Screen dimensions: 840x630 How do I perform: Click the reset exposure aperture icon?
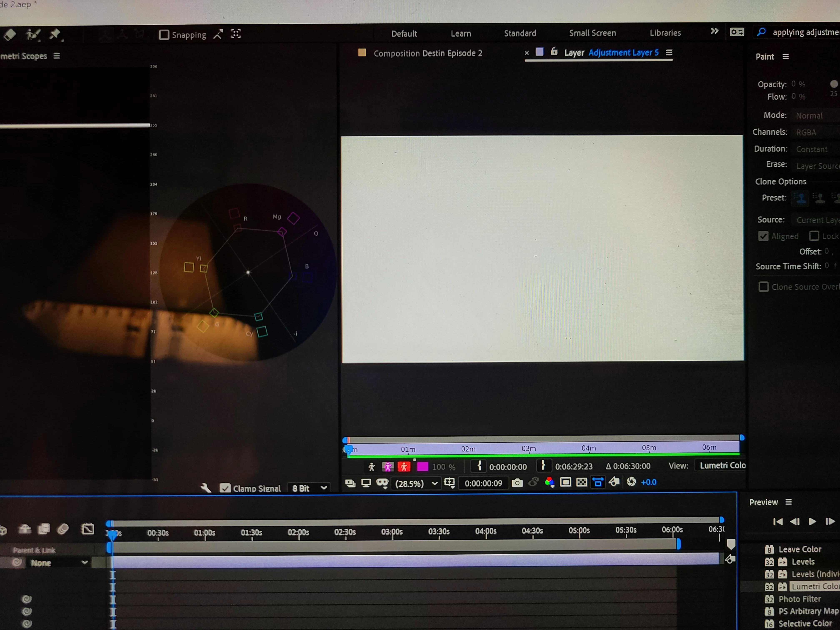coord(631,482)
